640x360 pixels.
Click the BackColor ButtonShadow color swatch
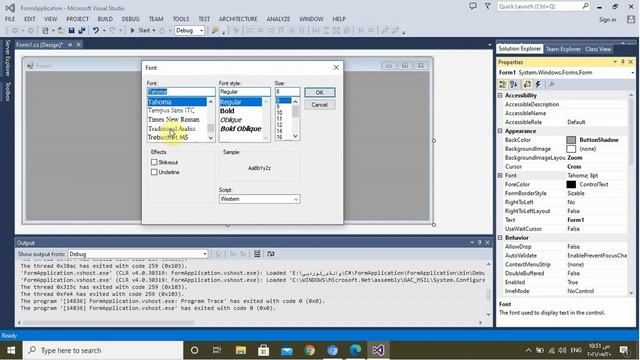571,140
